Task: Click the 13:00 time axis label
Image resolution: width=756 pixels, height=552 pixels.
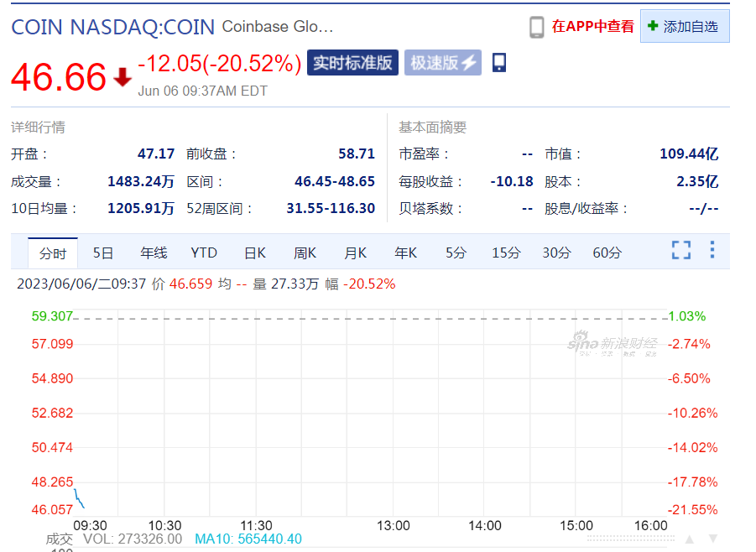Action: 393,525
